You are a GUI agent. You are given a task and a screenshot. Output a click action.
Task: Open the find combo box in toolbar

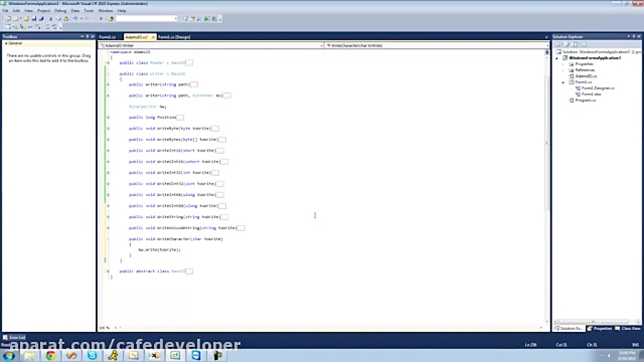point(147,19)
